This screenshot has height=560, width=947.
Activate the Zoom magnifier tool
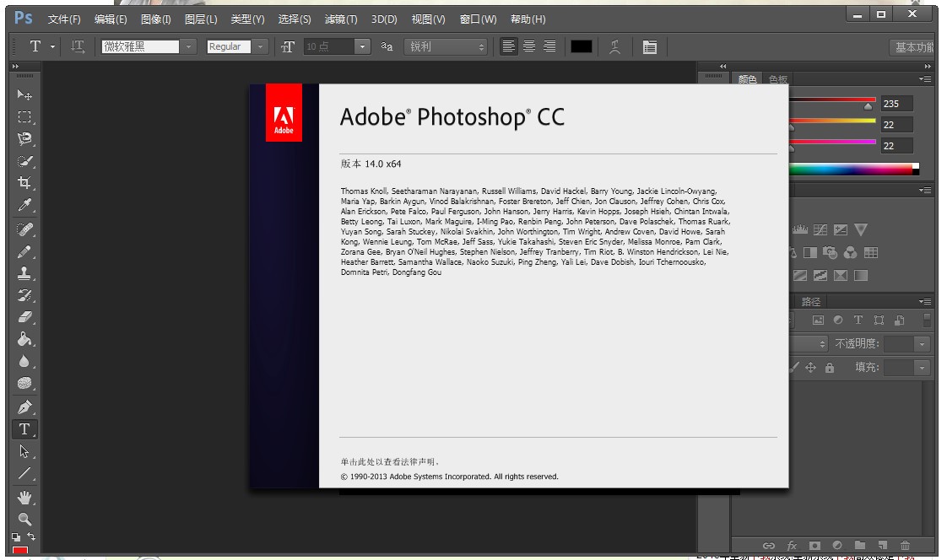pos(24,519)
